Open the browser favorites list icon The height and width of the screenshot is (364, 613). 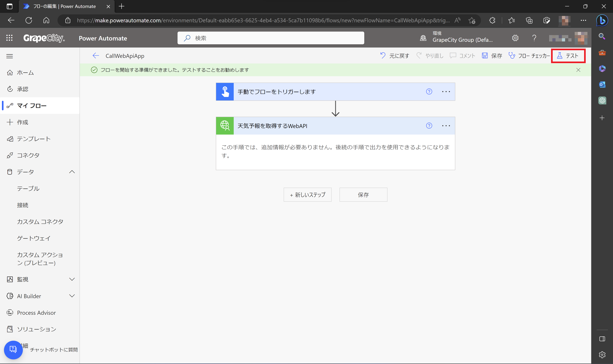click(512, 20)
